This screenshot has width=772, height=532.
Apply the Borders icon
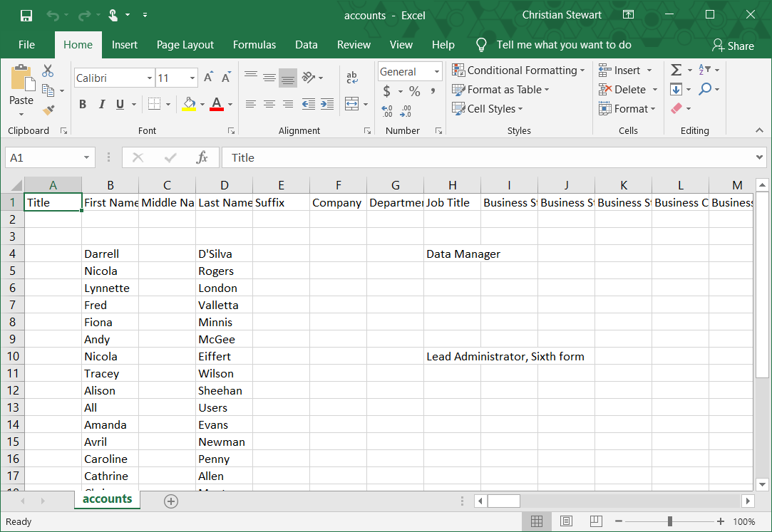pos(154,104)
